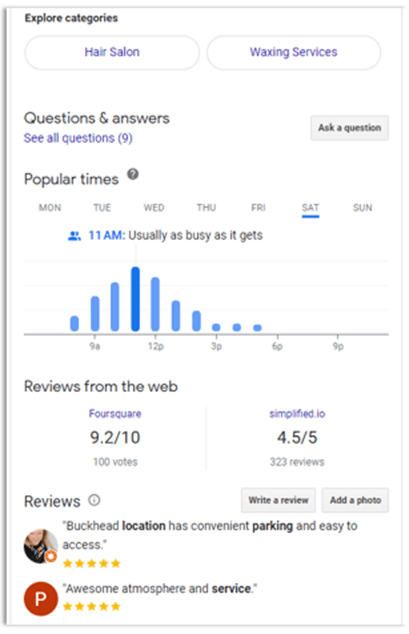Click the 9.2/10 Foursquare rating

pyautogui.click(x=115, y=437)
